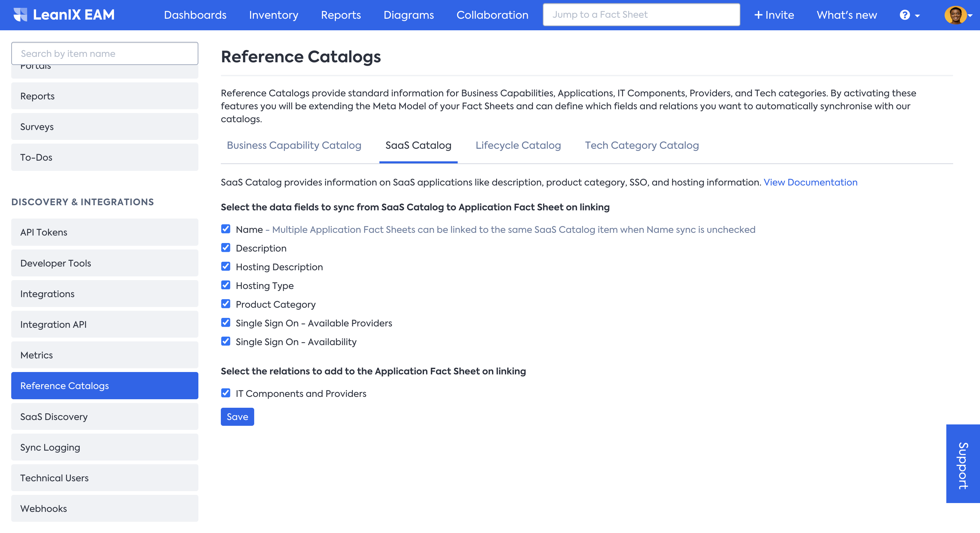Click the plus Invite button
Viewport: 980px width, 533px height.
point(774,15)
